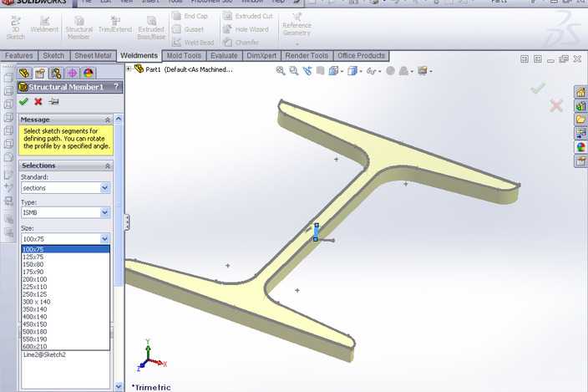Open the Sheet Metal tab

click(x=93, y=55)
